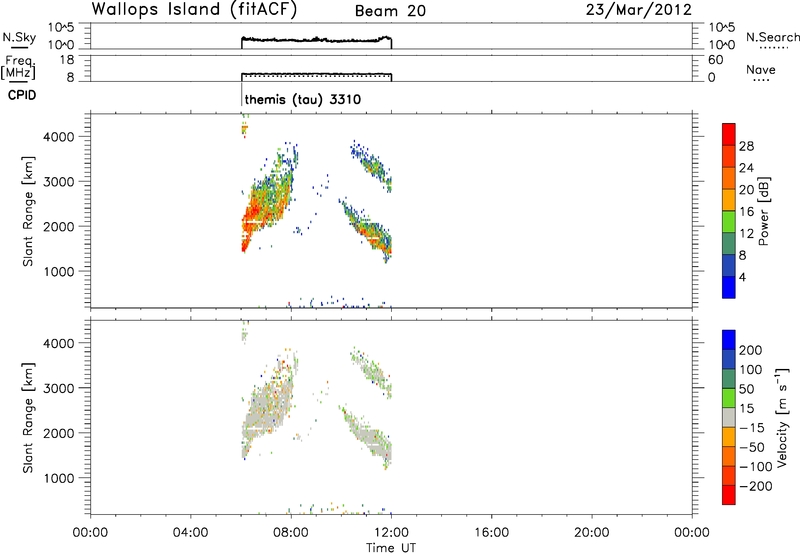Select the 'Beam 20' label
Viewport: 800px width, 554px height.
390,11
